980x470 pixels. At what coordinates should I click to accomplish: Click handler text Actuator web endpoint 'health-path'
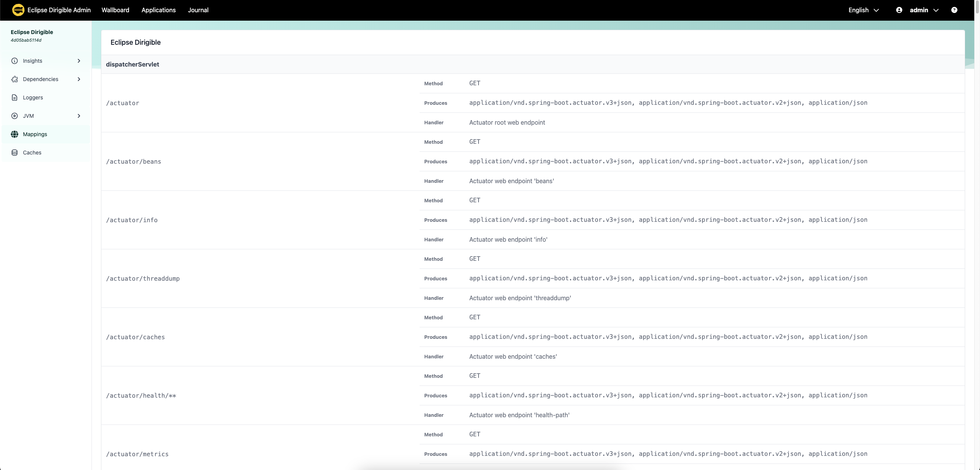(519, 415)
